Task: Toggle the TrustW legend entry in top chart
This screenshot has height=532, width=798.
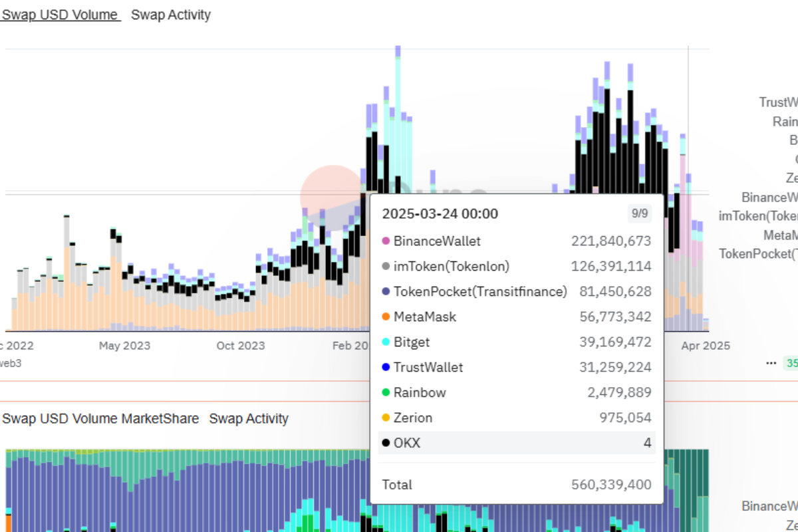Action: tap(778, 102)
